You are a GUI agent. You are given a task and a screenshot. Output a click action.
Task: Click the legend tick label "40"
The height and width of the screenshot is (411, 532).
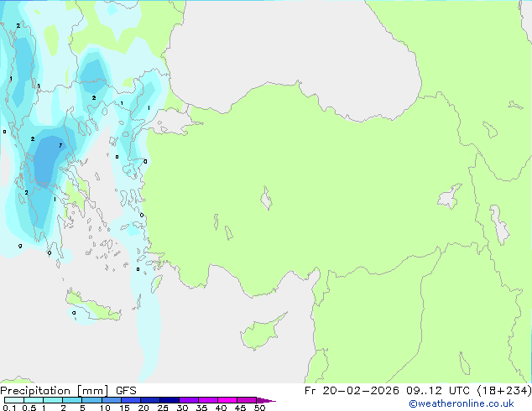pyautogui.click(x=221, y=408)
